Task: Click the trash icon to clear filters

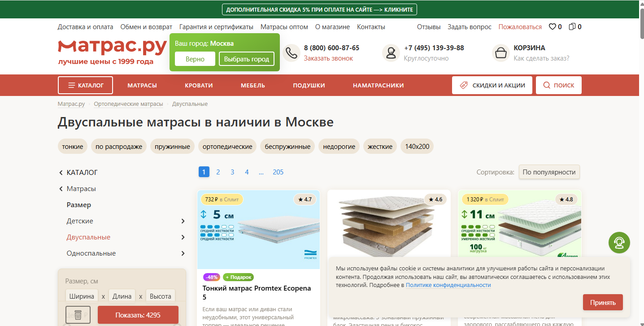Action: click(x=78, y=315)
